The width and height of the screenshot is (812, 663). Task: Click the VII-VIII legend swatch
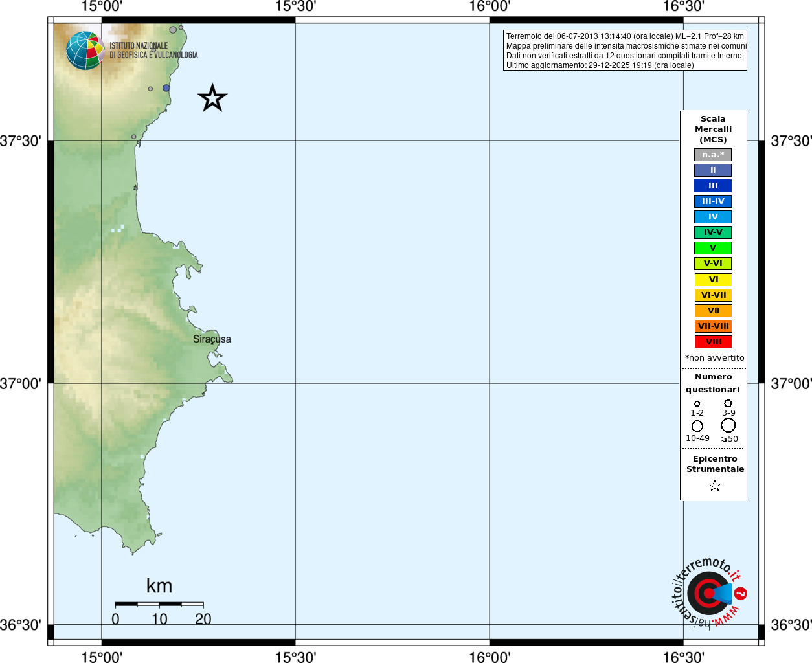(x=713, y=326)
